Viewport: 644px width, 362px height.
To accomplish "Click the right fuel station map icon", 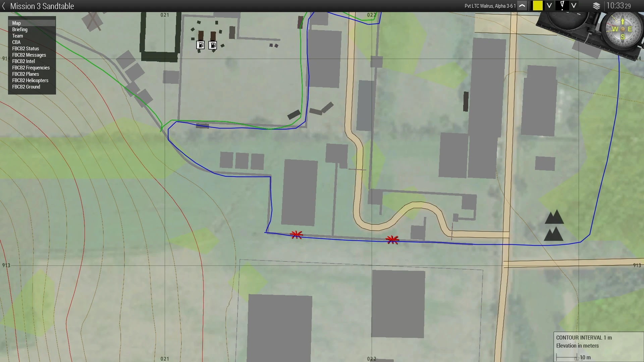I will (x=213, y=45).
